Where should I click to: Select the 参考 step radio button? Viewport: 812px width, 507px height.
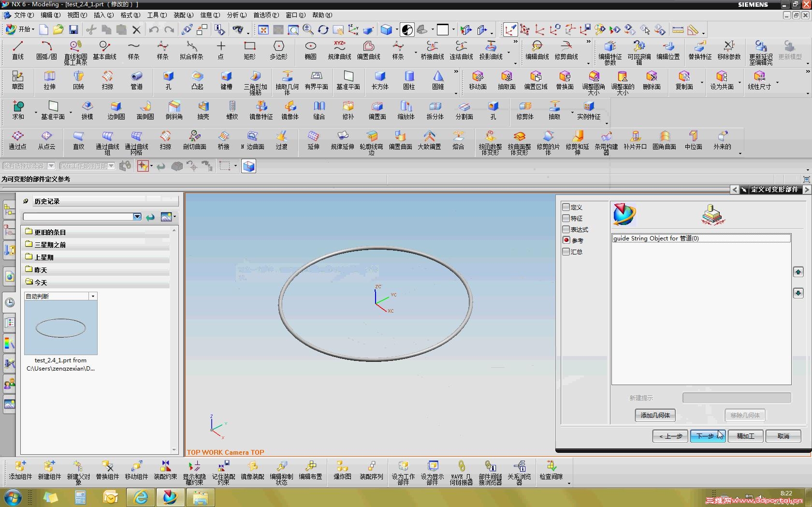click(566, 240)
